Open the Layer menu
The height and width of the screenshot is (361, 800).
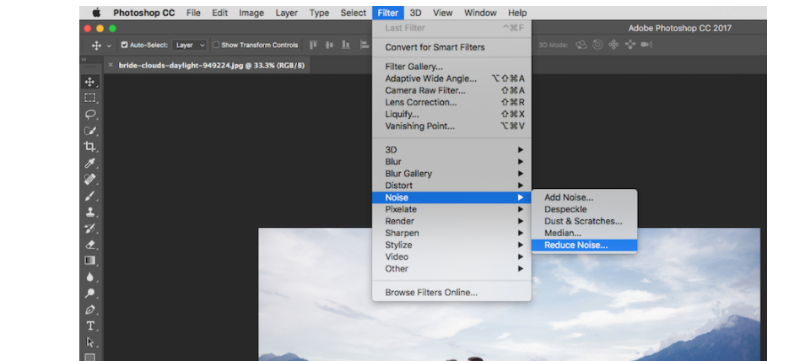coord(286,13)
